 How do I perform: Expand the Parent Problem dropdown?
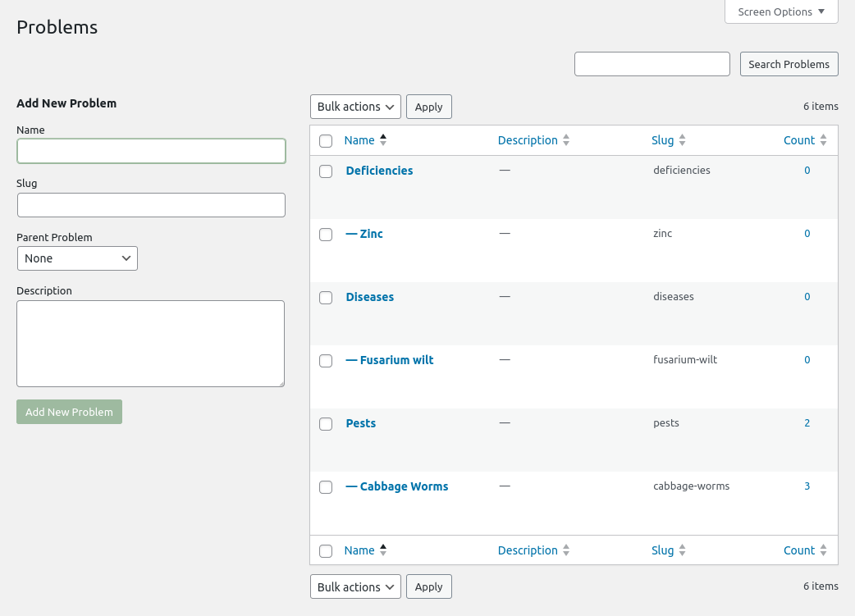[77, 258]
